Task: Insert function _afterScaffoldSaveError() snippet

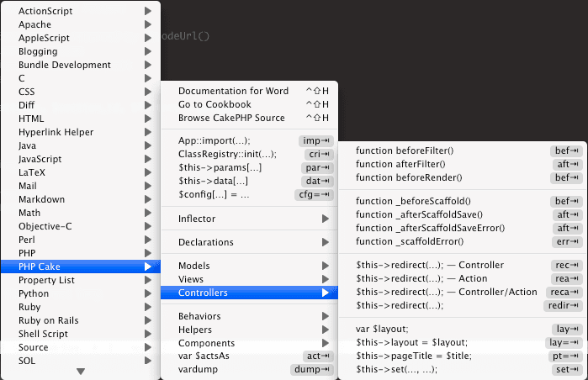Action: click(463, 229)
